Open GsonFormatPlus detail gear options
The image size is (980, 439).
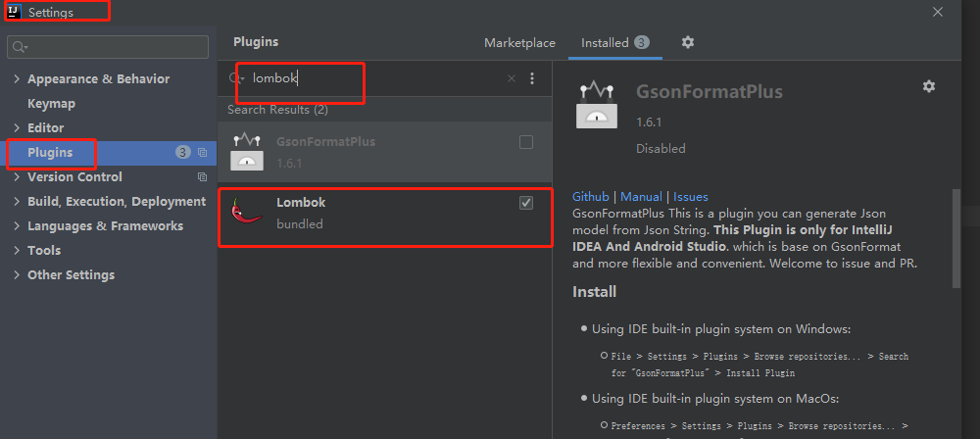929,86
